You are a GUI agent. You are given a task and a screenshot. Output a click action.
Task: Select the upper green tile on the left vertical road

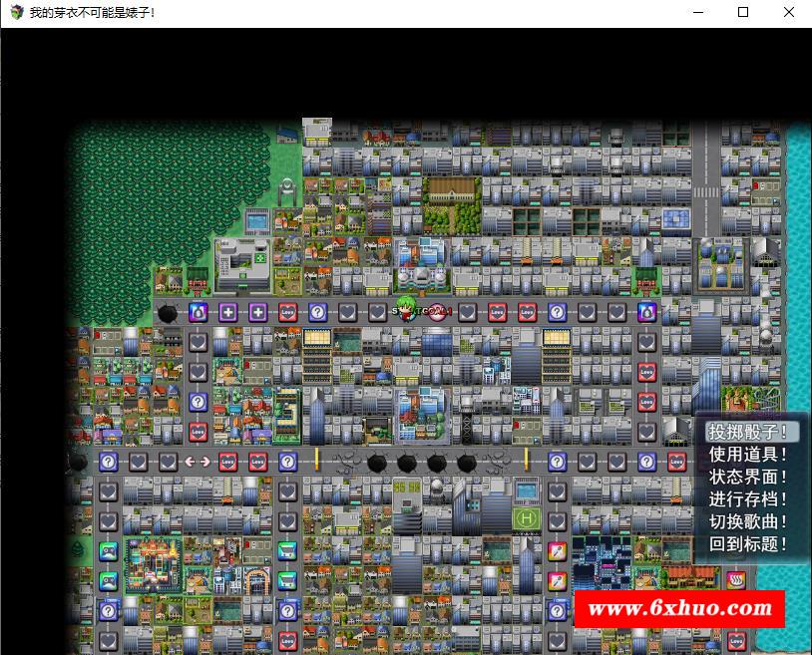tap(108, 551)
